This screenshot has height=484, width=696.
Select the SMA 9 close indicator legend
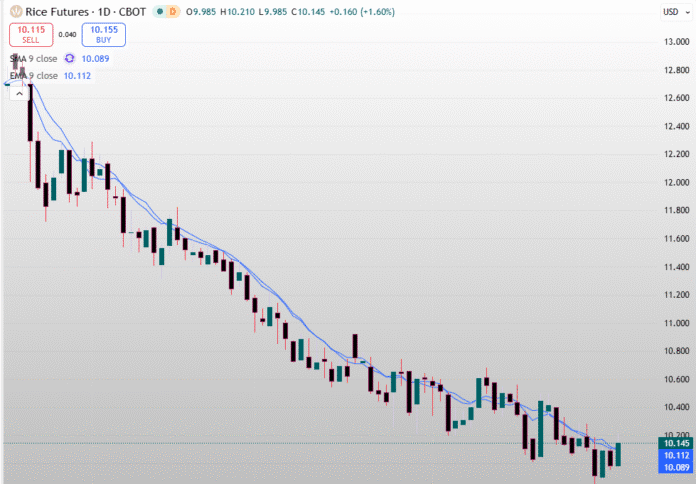[33, 59]
